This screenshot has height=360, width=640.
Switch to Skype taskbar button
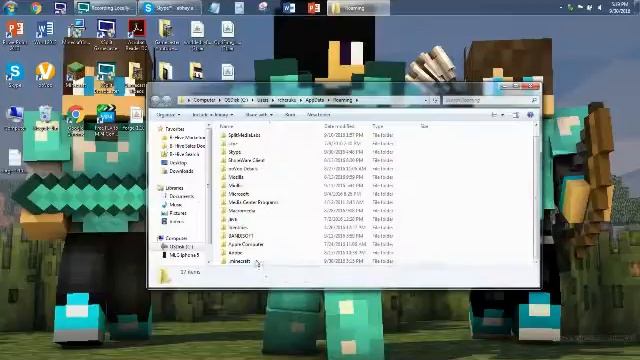[170, 8]
